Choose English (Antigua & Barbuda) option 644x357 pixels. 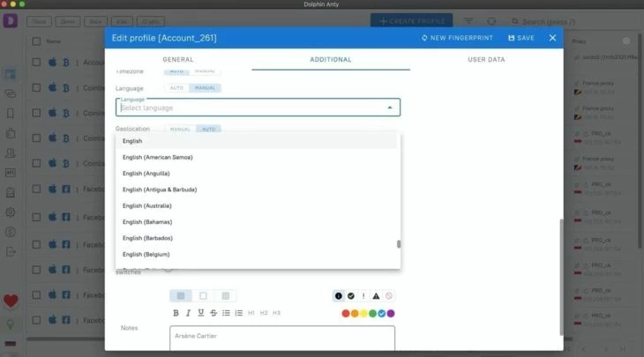point(257,190)
